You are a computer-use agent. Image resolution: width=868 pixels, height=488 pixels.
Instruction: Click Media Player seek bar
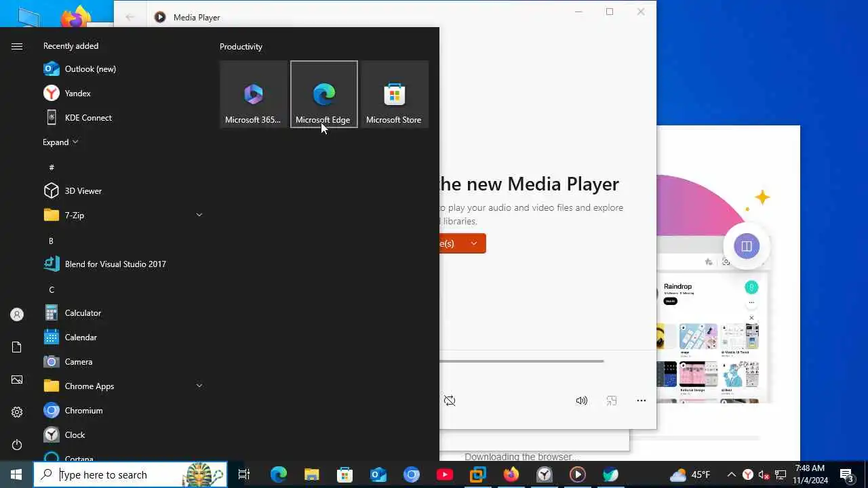coord(521,361)
